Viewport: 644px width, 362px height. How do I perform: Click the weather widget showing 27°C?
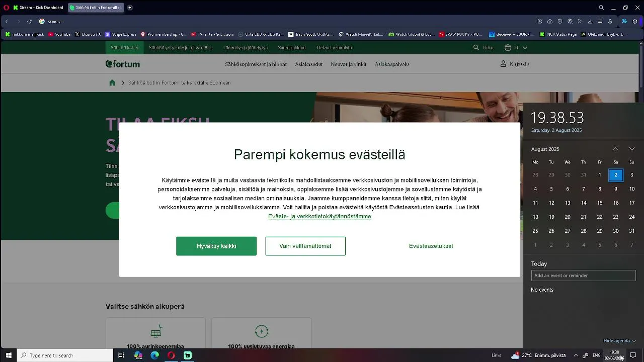tap(538, 355)
